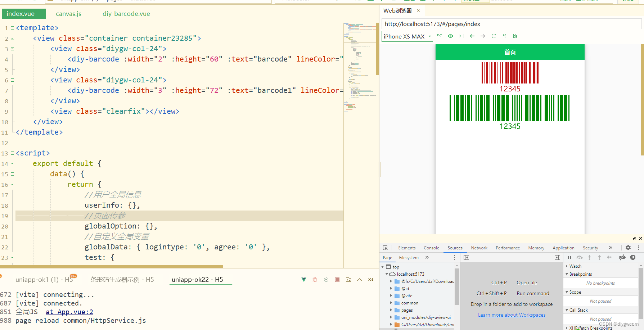The height and width of the screenshot is (330, 644).
Task: Click Learn more about Workspaces link
Action: [512, 315]
